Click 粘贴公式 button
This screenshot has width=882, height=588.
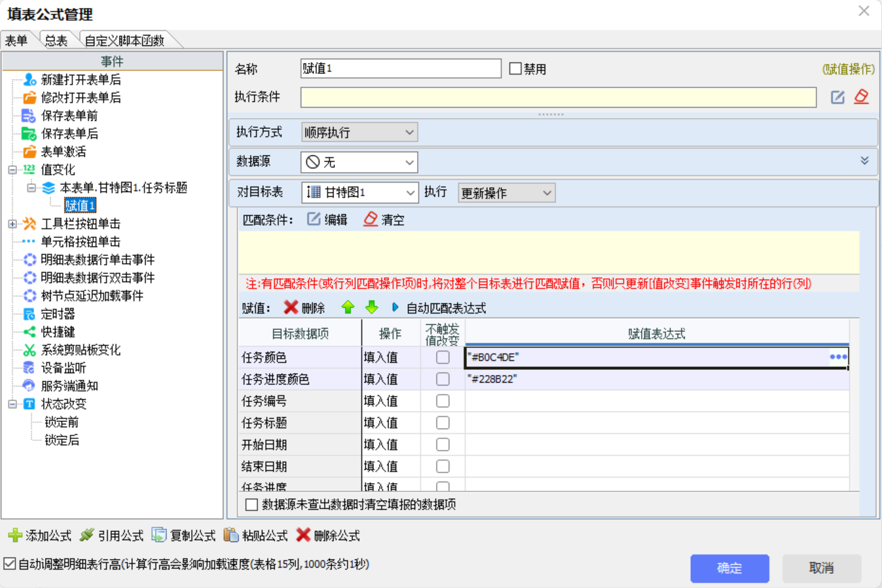pyautogui.click(x=256, y=536)
